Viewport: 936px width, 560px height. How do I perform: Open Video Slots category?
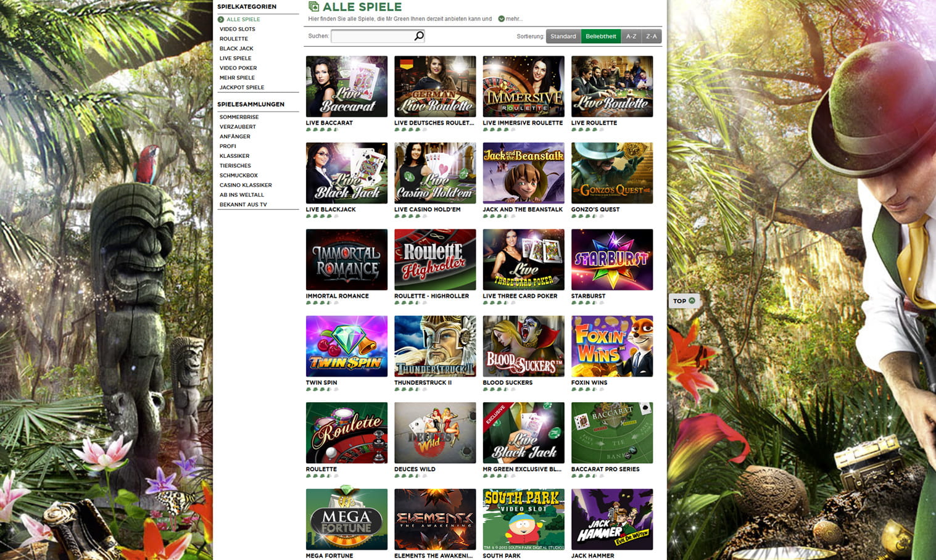[238, 29]
